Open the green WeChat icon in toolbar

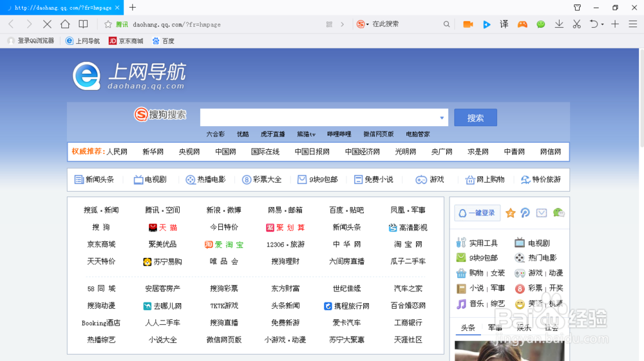(541, 24)
